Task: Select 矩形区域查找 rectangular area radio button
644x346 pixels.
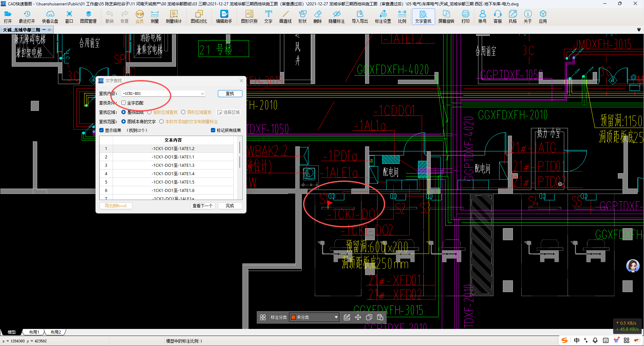Action: 150,112
